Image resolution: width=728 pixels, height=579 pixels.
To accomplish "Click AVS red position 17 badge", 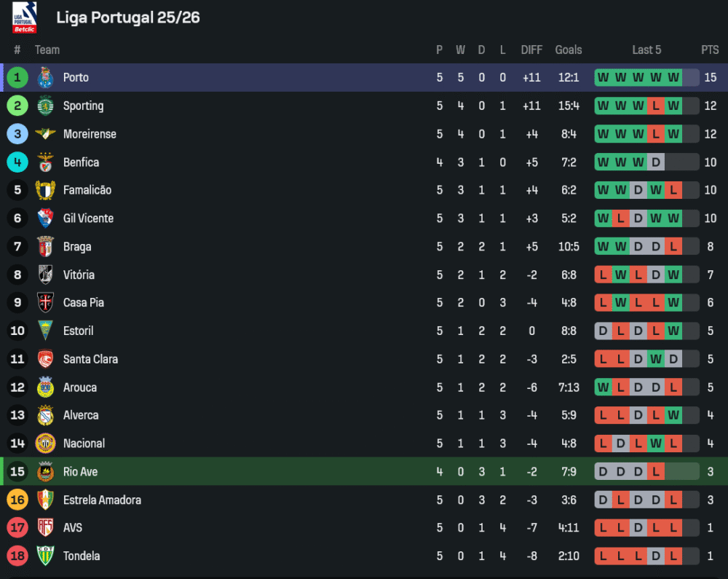I will tap(17, 528).
